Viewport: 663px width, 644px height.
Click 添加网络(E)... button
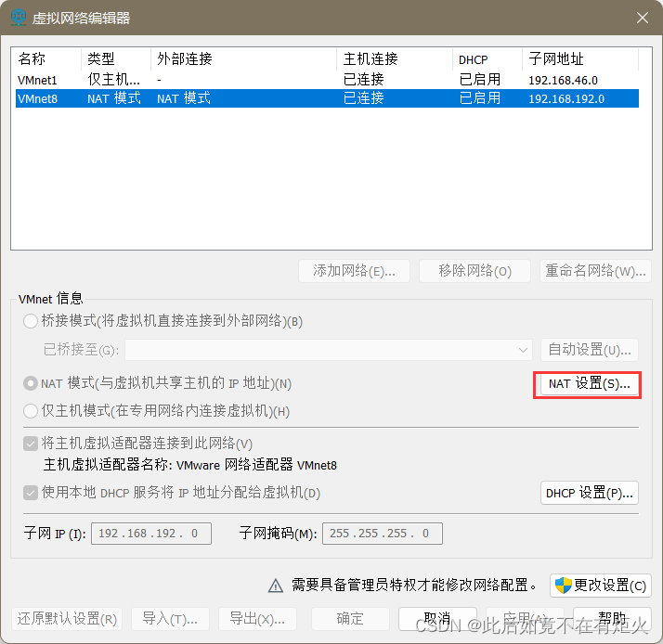click(x=354, y=270)
